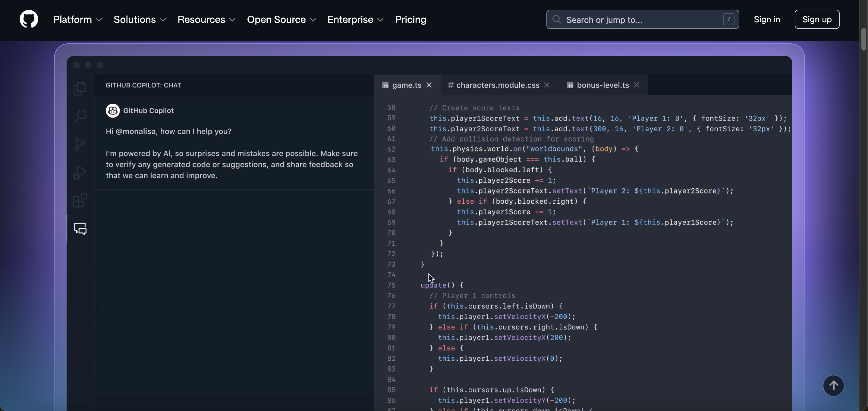Expand the Enterprise menu
This screenshot has height=411, width=868.
click(356, 20)
